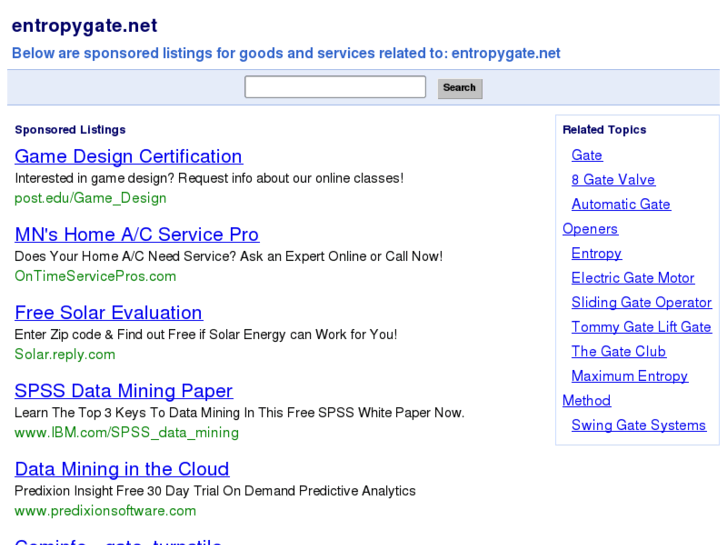This screenshot has height=545, width=727.
Task: Click the post.edu/Game_Design URL text
Action: point(90,198)
